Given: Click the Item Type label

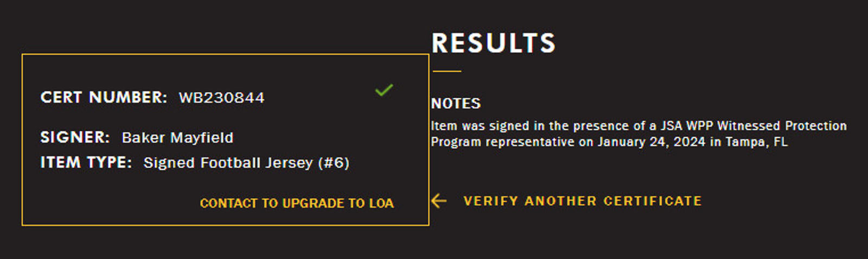Looking at the screenshot, I should [x=86, y=162].
